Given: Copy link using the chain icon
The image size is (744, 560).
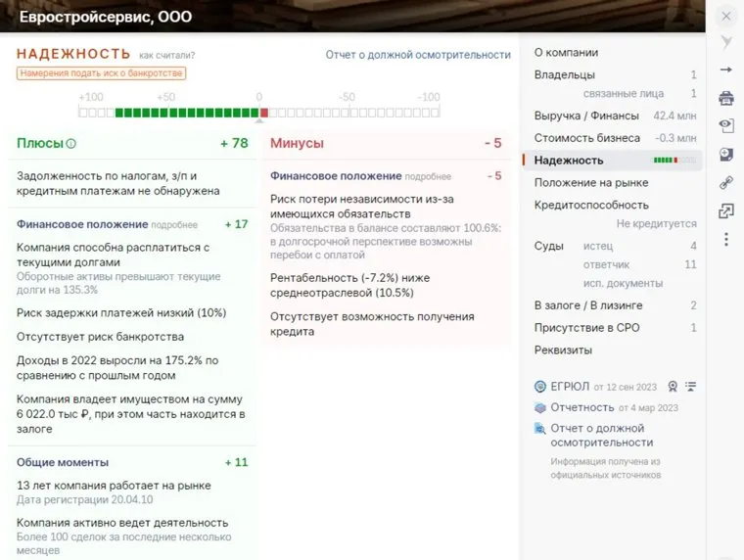Looking at the screenshot, I should coord(725,182).
